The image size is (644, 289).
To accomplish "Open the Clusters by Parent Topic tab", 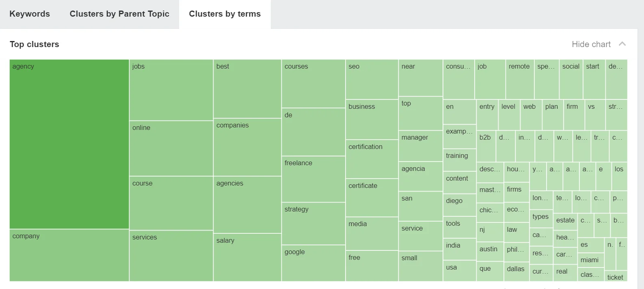I will click(119, 14).
